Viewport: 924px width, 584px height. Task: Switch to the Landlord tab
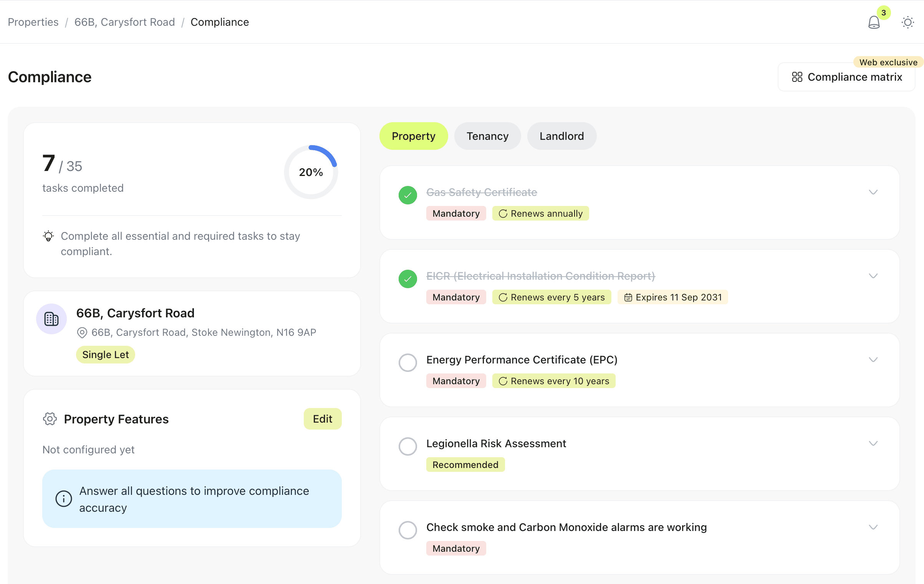point(561,136)
